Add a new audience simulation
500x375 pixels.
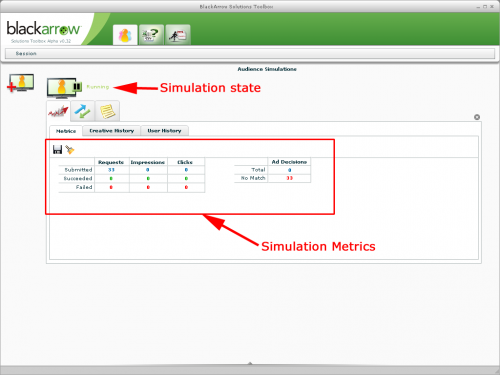pos(20,83)
